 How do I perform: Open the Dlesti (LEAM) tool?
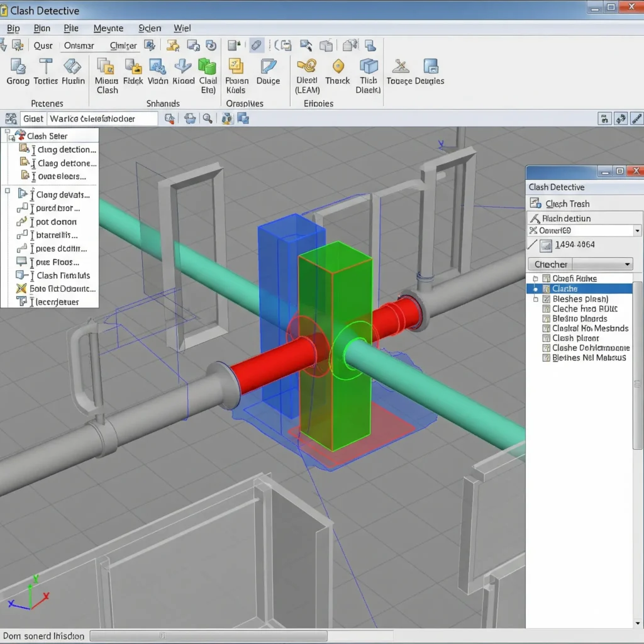[x=307, y=67]
